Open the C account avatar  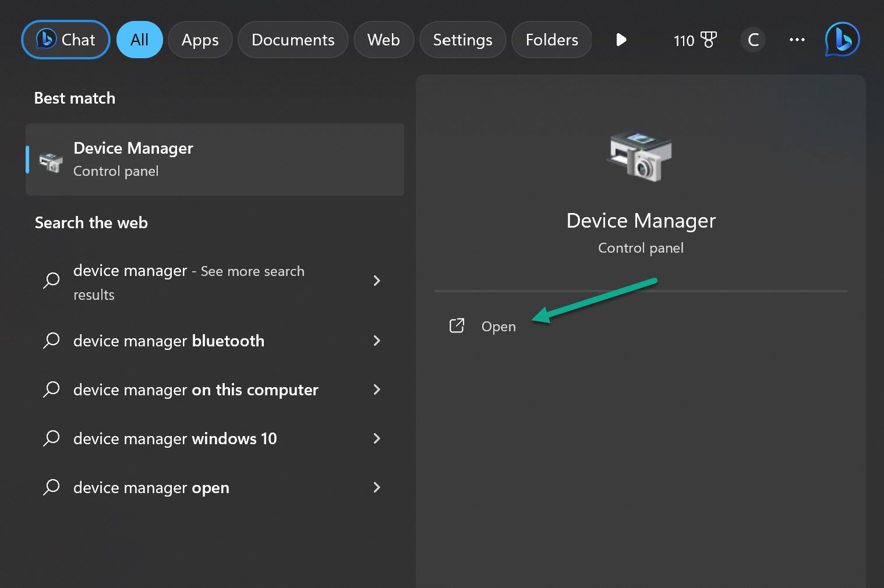(753, 40)
